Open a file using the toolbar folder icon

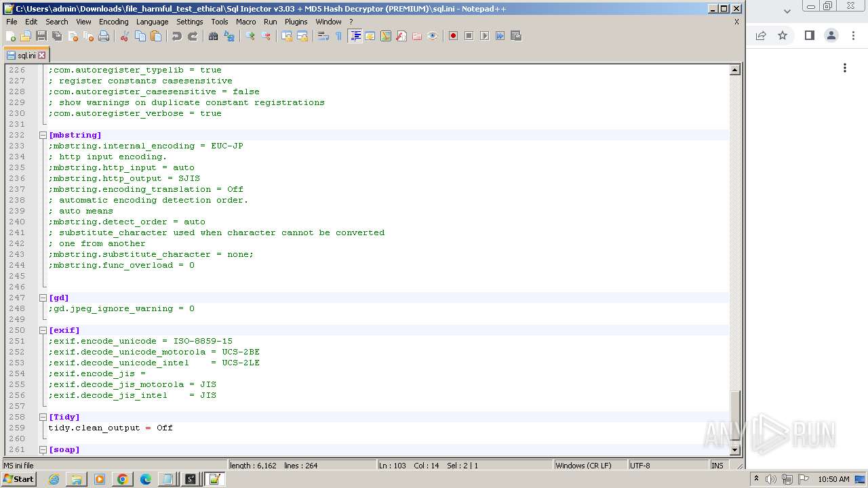point(26,36)
